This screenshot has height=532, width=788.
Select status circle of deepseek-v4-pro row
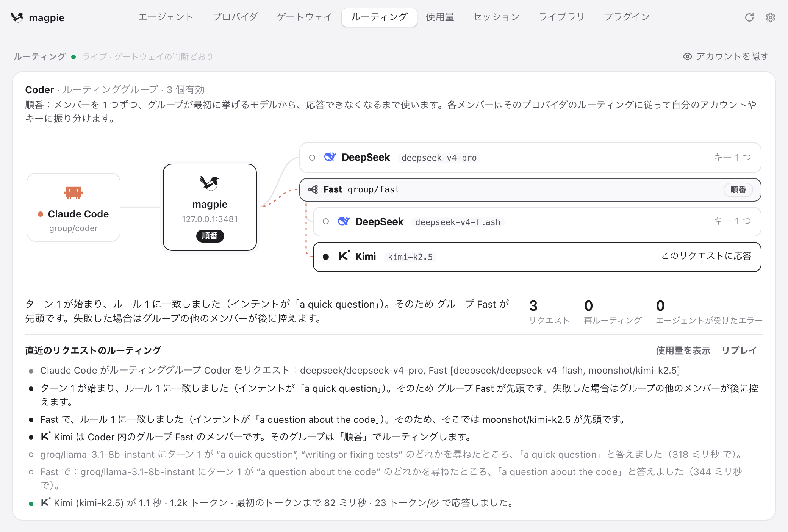312,158
